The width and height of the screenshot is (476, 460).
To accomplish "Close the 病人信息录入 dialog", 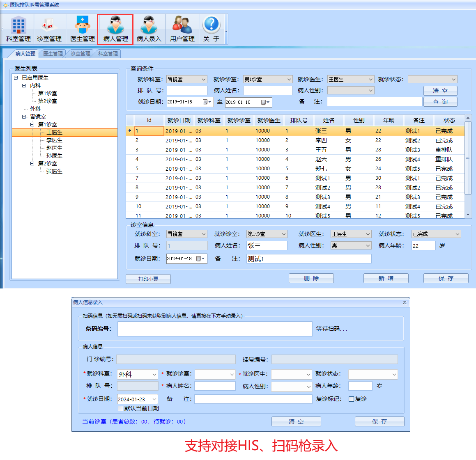I will click(x=405, y=302).
